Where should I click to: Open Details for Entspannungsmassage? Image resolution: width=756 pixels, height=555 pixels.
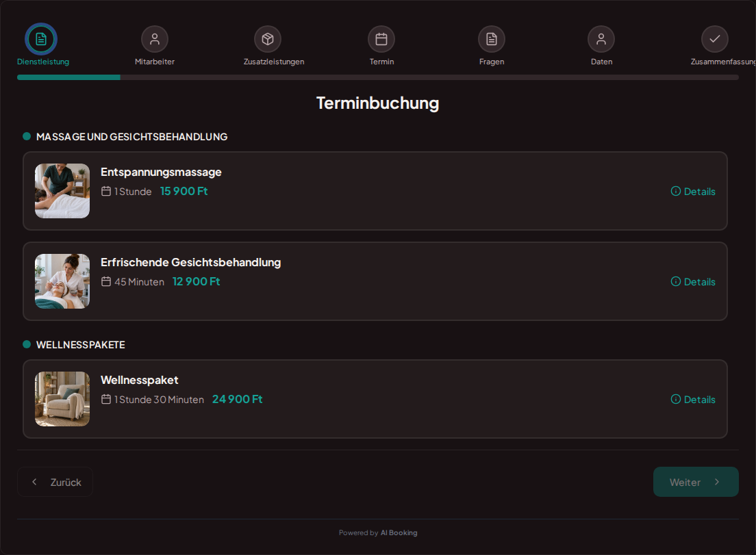click(693, 191)
